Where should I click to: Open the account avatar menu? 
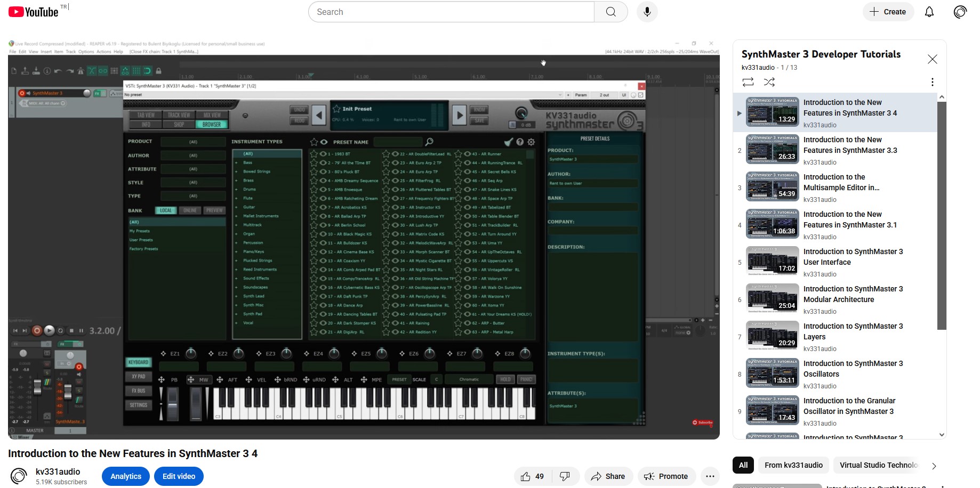point(960,12)
